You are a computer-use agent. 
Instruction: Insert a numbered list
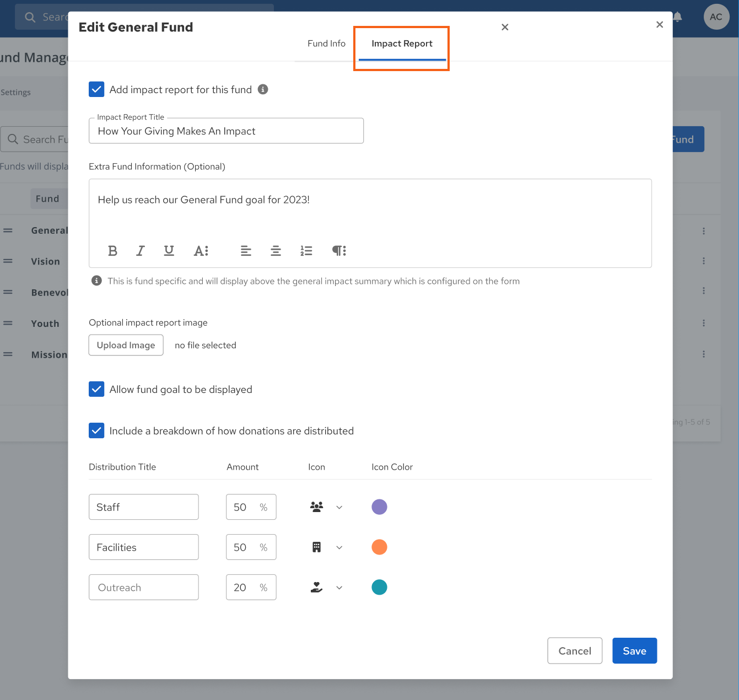point(306,251)
